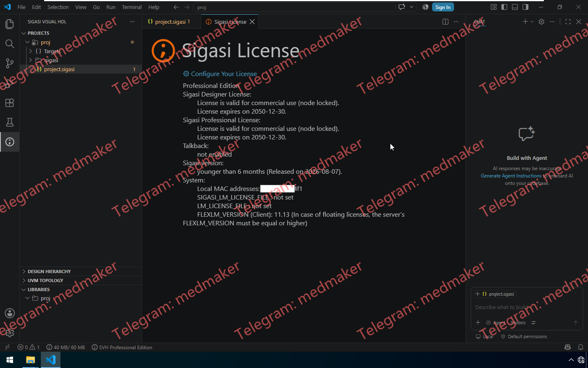This screenshot has width=588, height=368.
Task: Open the View menu
Action: (81, 7)
